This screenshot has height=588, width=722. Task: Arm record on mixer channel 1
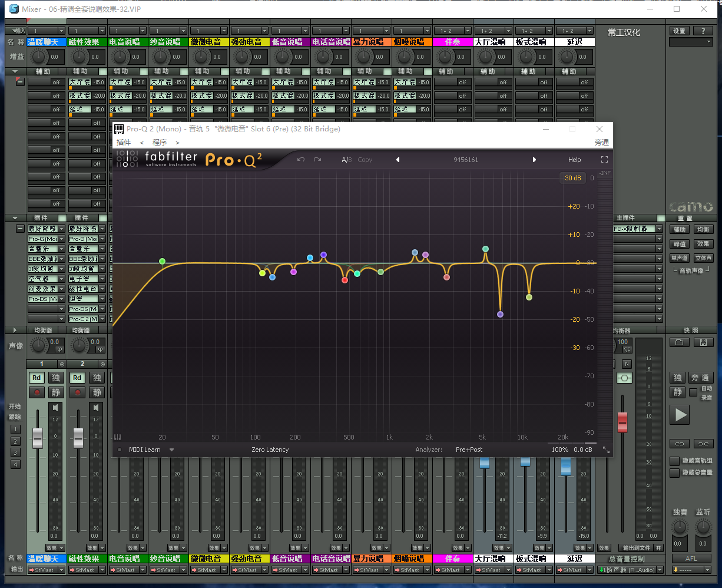[37, 392]
